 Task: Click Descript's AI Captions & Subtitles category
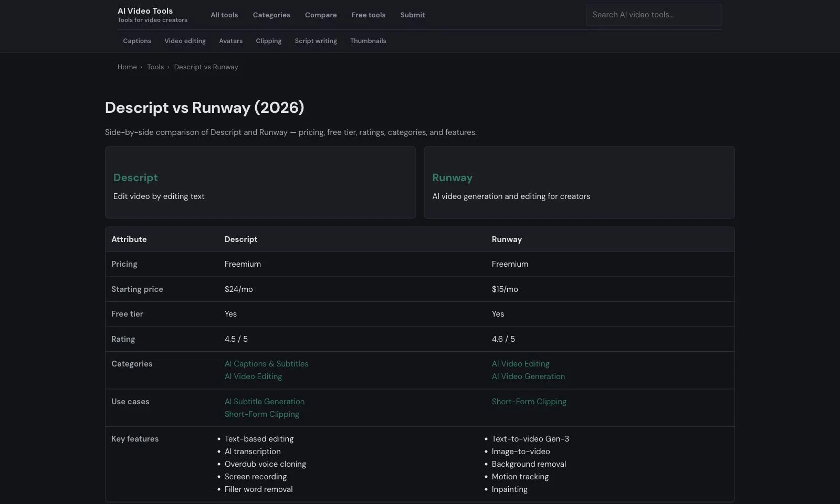pos(267,364)
